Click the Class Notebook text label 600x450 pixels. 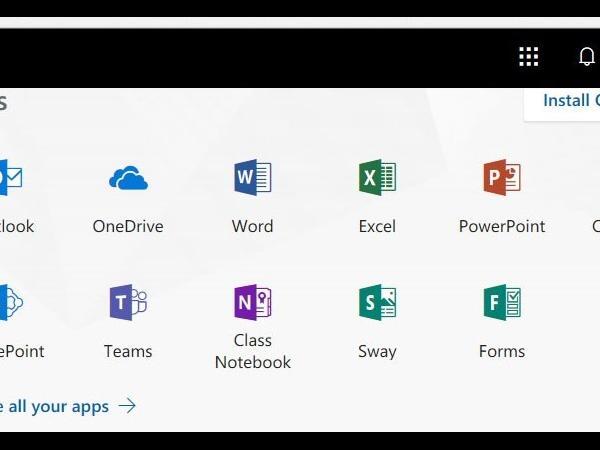[x=253, y=351]
